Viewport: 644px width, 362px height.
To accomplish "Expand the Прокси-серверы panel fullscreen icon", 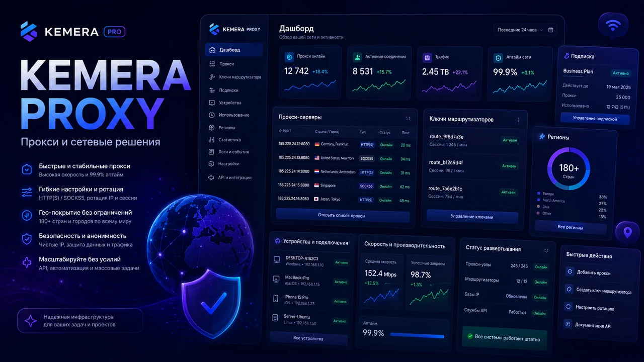I will coord(408,119).
